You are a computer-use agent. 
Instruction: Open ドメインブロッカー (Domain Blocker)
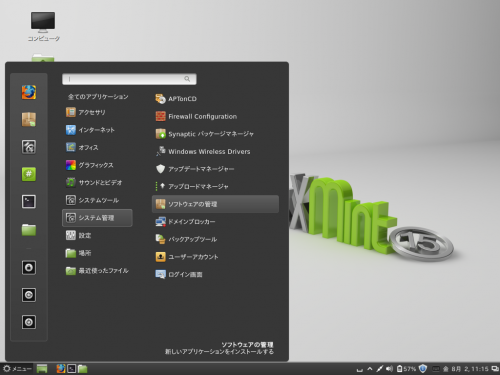coord(215,222)
